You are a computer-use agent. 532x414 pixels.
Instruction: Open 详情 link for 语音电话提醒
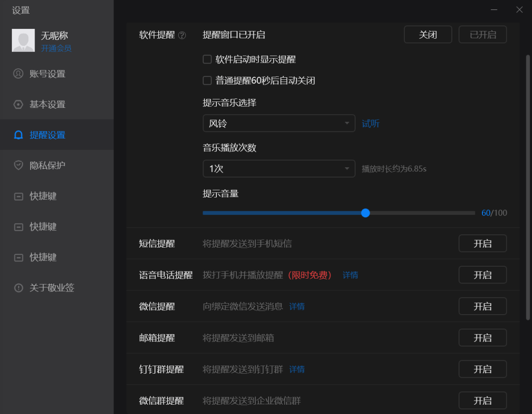tap(350, 275)
